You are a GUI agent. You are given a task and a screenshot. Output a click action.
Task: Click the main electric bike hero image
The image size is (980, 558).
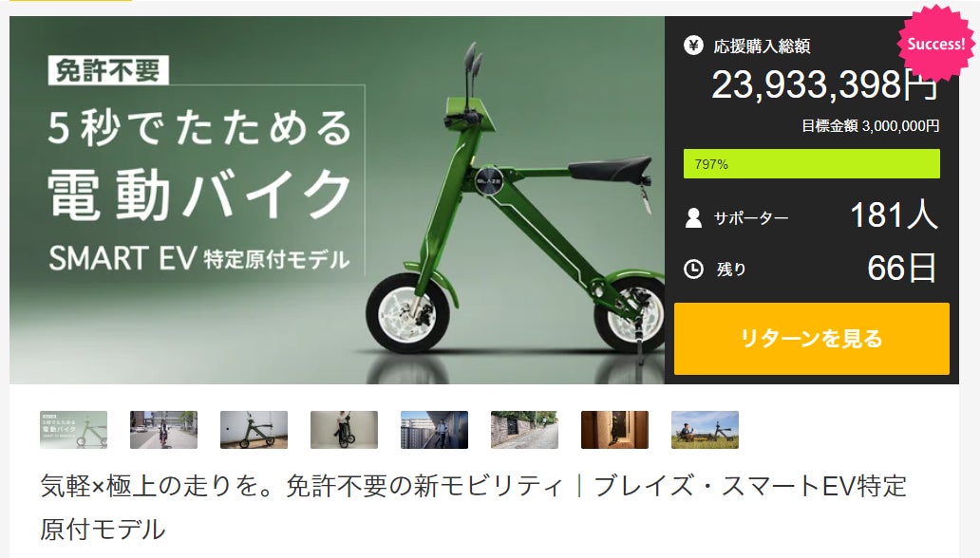[x=337, y=200]
